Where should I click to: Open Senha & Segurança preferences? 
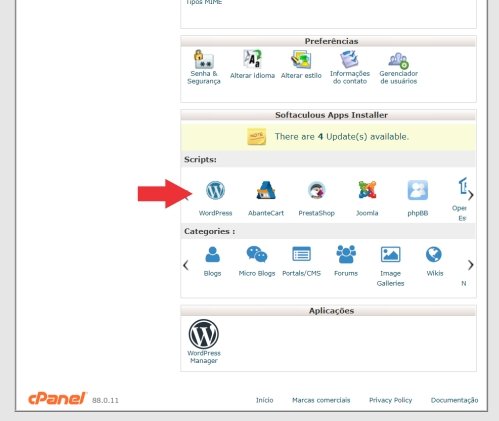click(204, 67)
